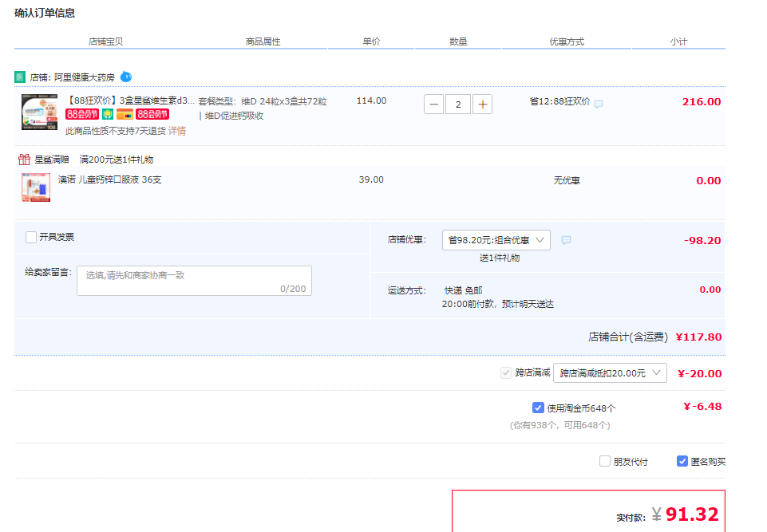767x532 pixels.
Task: Open product title 【88狂欢价】3盒星鲨维生素d3
Action: 129,100
